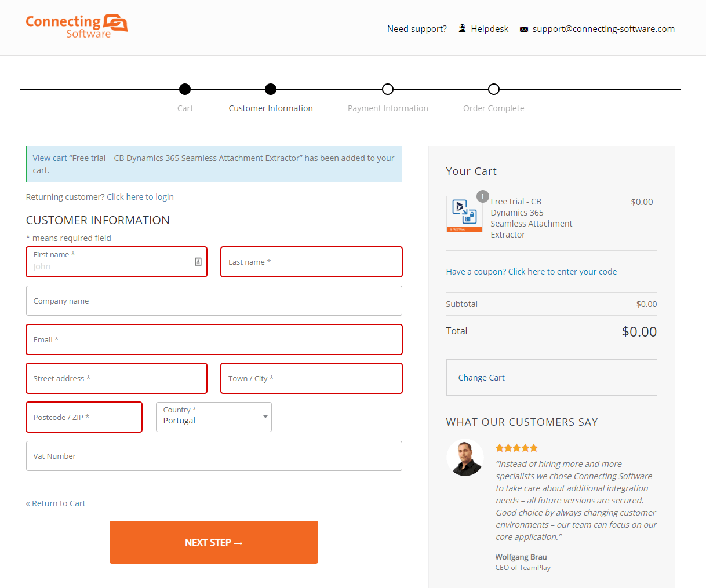Click the Total amount '$0.00'
This screenshot has width=706, height=588.
coord(639,332)
